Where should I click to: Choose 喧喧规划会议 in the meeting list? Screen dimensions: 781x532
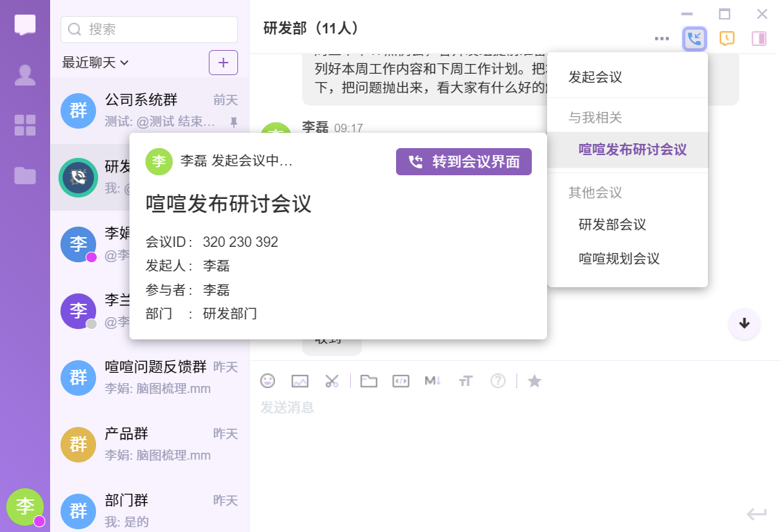coord(619,259)
